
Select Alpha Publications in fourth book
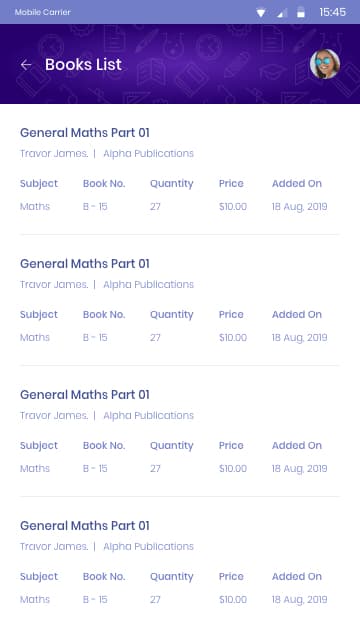click(x=149, y=547)
